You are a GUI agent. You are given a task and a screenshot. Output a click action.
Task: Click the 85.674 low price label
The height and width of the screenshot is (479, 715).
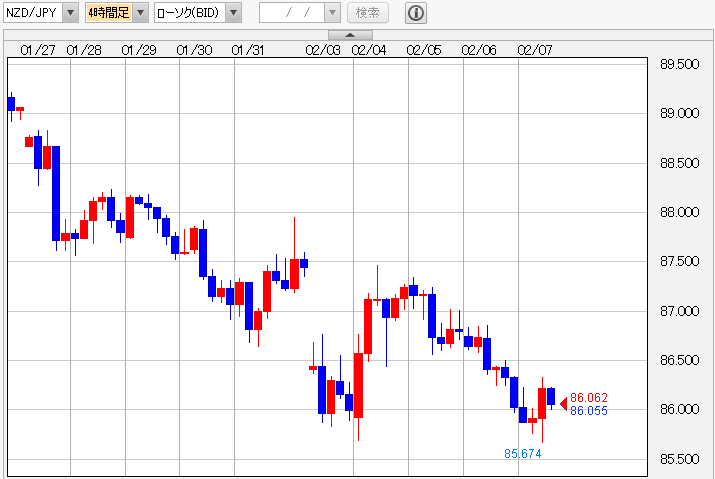523,453
